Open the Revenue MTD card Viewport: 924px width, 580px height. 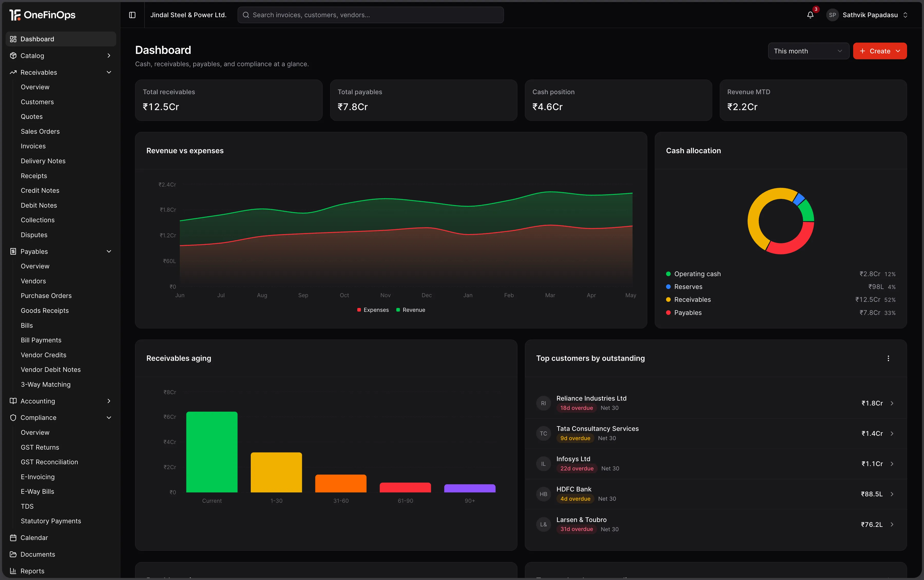tap(813, 100)
